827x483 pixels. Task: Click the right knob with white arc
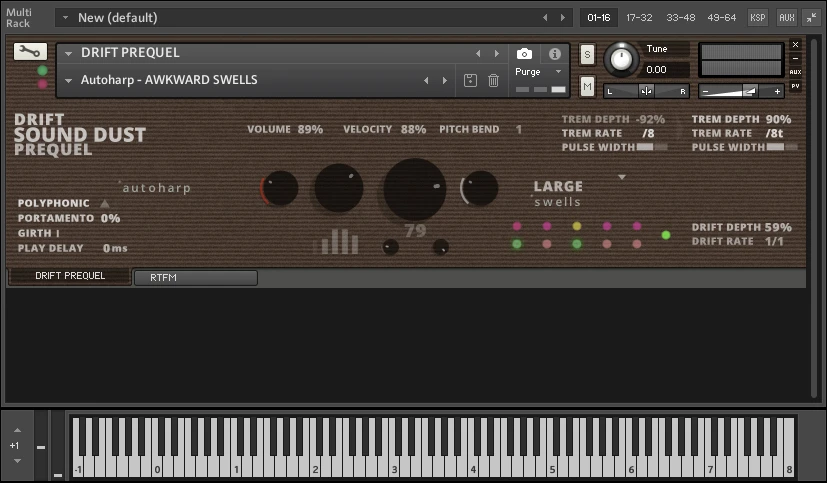479,188
